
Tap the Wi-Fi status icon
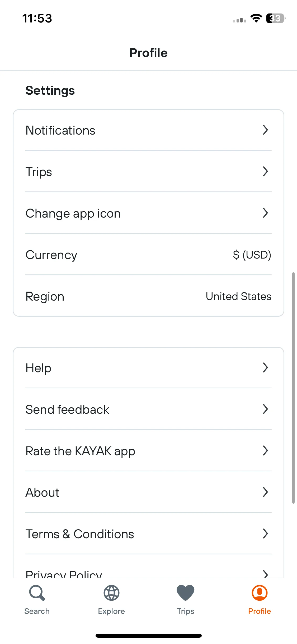click(x=256, y=18)
